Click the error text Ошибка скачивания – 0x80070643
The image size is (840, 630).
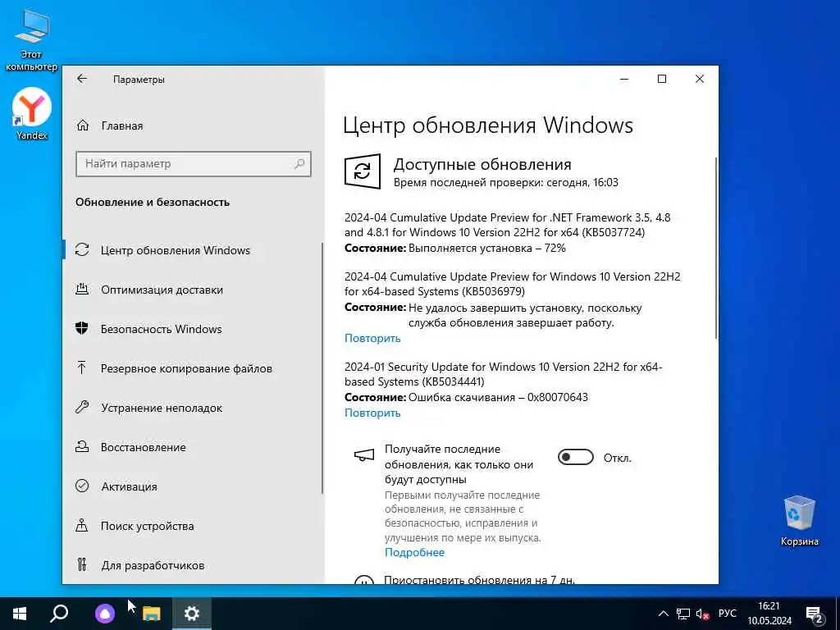(498, 397)
